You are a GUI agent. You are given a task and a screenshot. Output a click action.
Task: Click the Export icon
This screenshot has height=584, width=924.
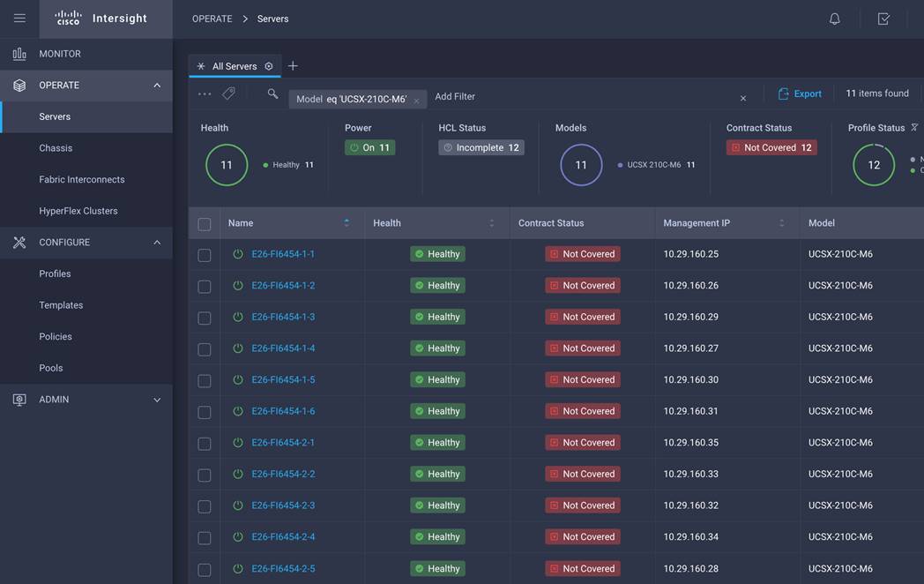(783, 94)
